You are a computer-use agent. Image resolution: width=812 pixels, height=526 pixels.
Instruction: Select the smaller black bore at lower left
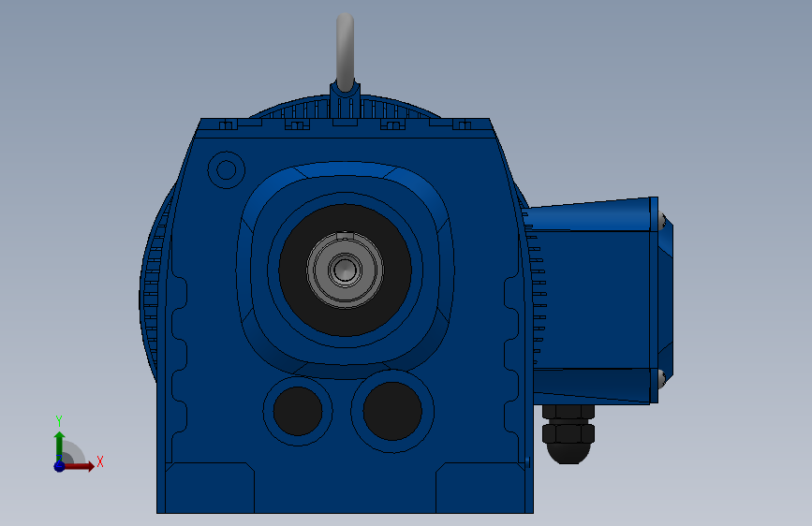298,411
